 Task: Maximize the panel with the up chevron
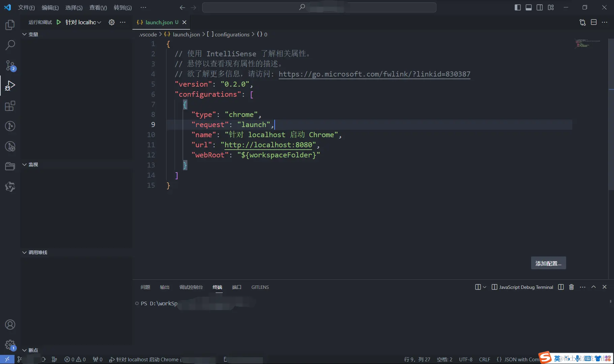(x=594, y=287)
